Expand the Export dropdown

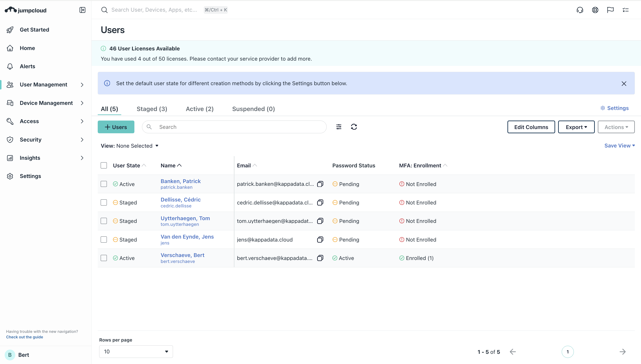(x=576, y=127)
